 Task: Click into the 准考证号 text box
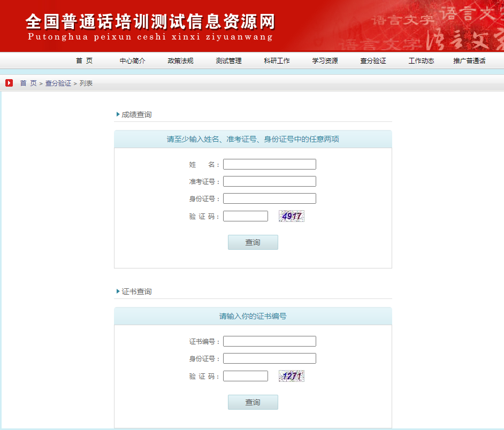pos(269,181)
